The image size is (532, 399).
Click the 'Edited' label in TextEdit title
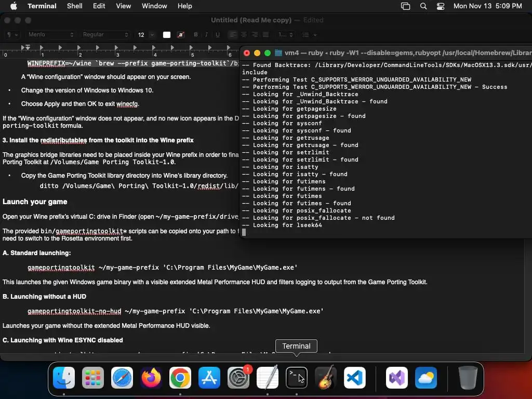[313, 20]
